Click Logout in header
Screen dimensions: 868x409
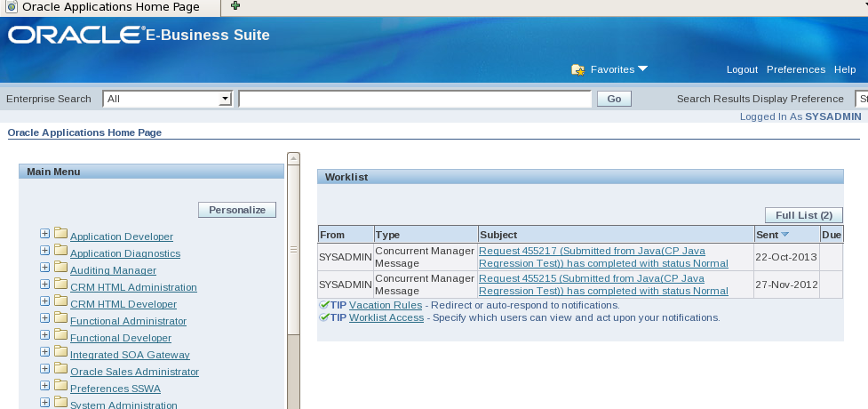coord(742,69)
